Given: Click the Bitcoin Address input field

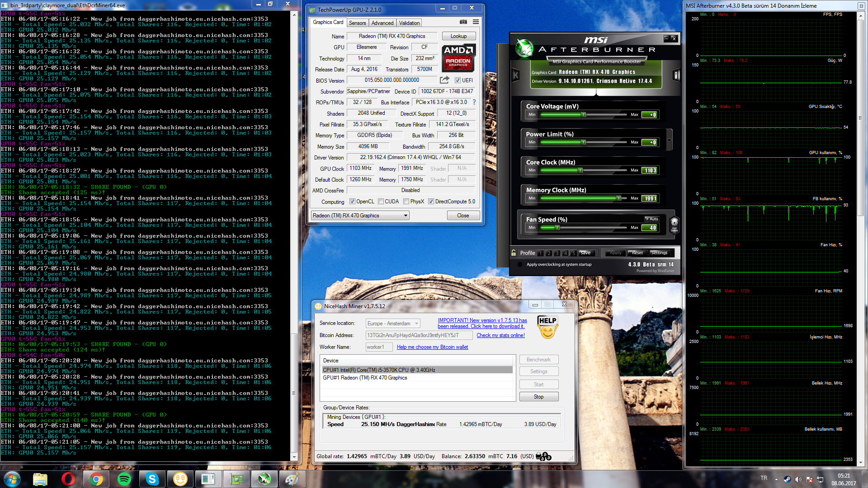Looking at the screenshot, I should [419, 335].
